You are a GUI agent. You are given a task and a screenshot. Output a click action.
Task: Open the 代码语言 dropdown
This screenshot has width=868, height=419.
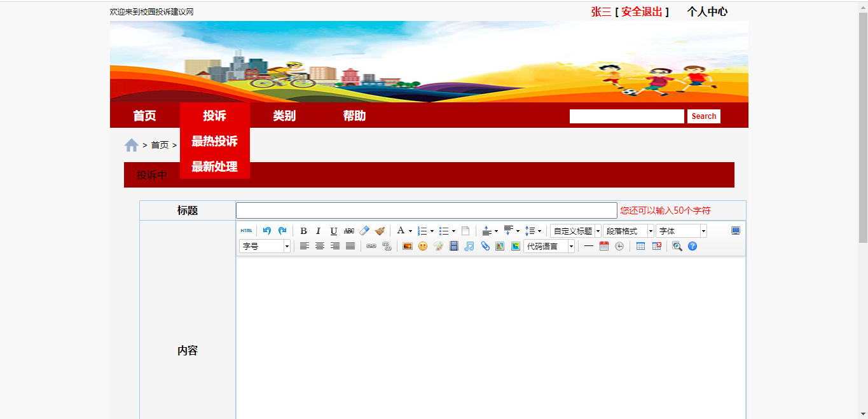pyautogui.click(x=549, y=246)
